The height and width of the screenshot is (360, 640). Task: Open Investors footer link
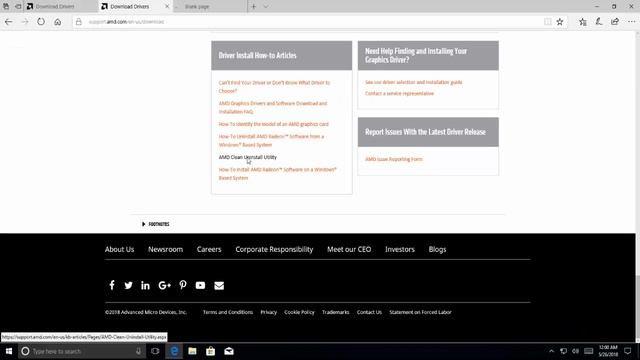(400, 249)
